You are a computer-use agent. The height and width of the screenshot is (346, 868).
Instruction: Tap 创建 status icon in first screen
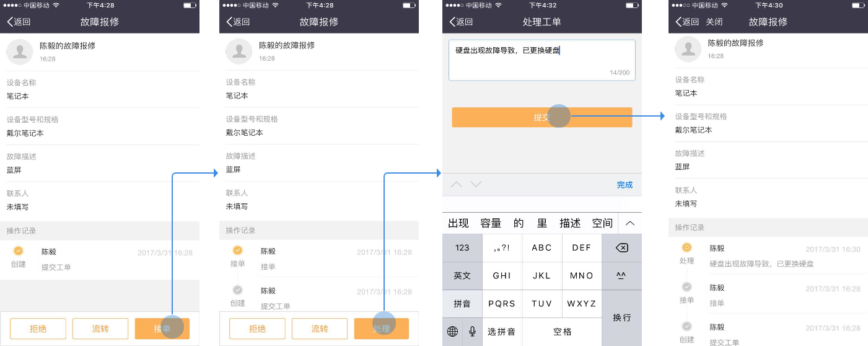coord(19,251)
